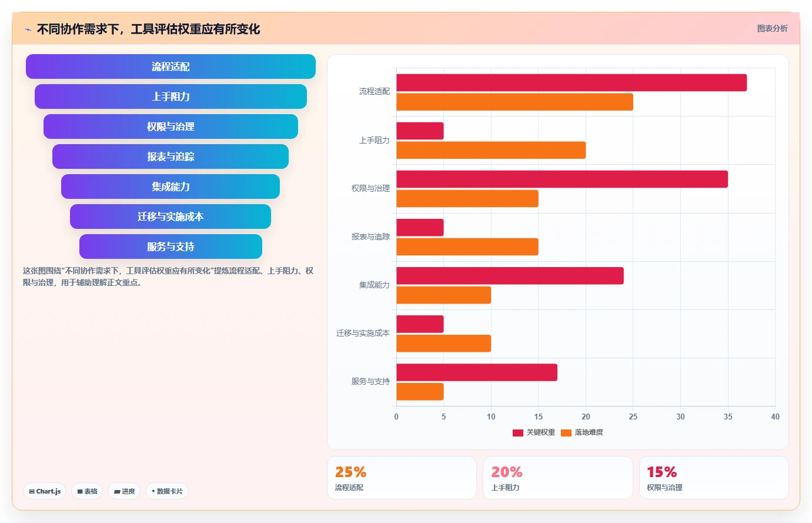Select the 集成能力 funnel bar
This screenshot has width=812, height=523.
[x=171, y=186]
